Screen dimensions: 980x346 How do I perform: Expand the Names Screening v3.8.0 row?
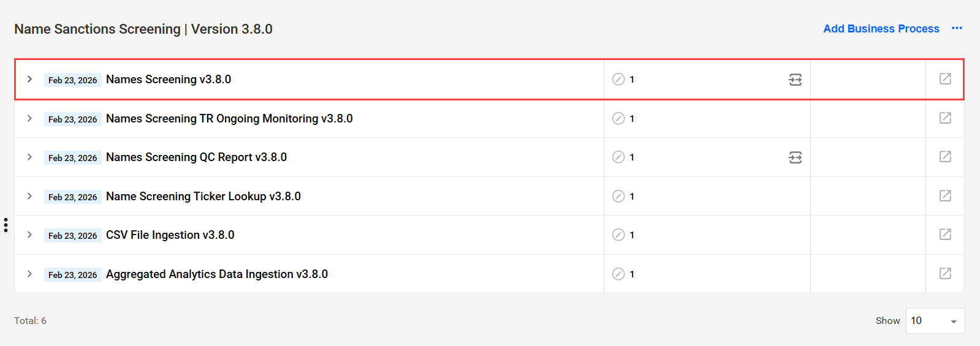tap(29, 79)
